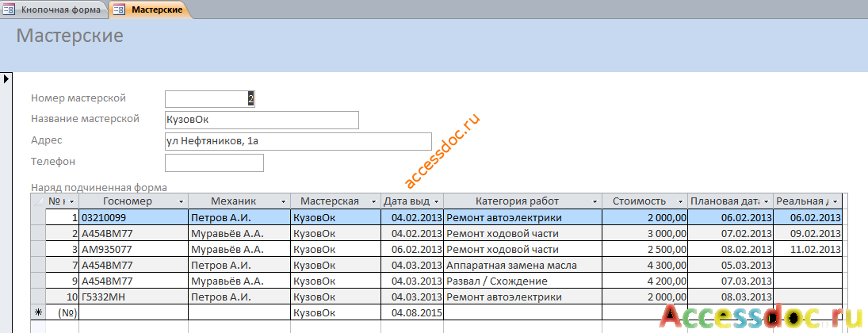The width and height of the screenshot is (868, 333).
Task: Open the Мастерская column dropdown arrow
Action: coord(374,201)
